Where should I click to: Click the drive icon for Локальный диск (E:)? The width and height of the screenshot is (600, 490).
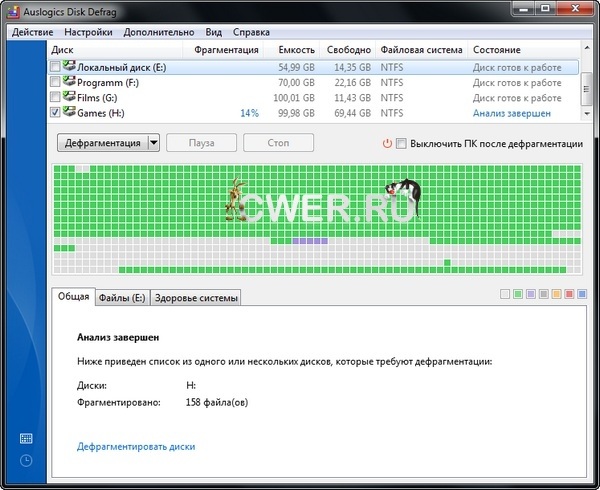click(x=70, y=67)
